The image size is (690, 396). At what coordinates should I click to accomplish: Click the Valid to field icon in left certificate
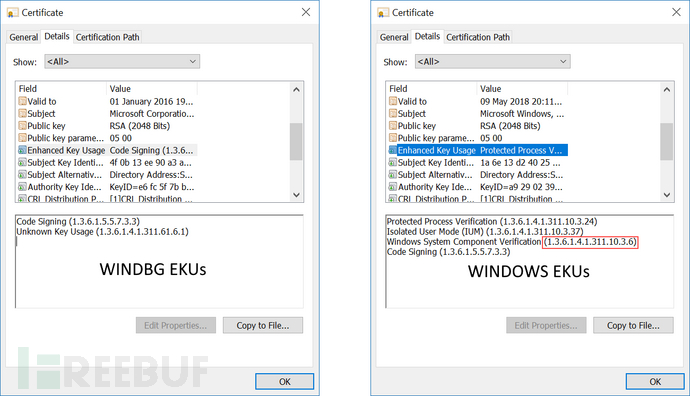pos(22,101)
